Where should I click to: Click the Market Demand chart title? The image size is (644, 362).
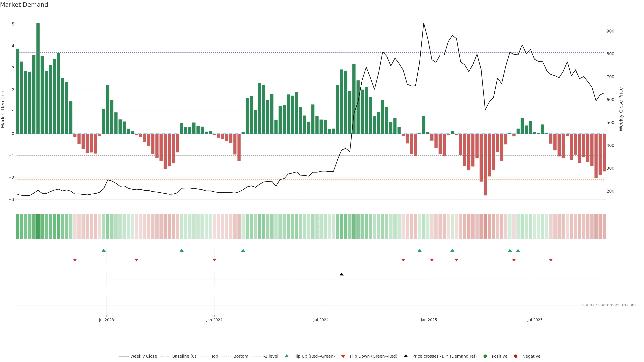pyautogui.click(x=24, y=5)
